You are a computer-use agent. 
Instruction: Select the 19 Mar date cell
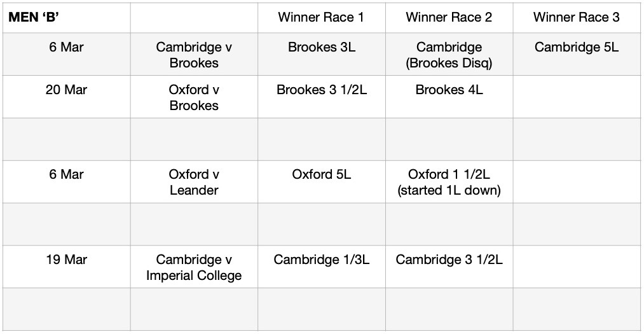tap(66, 260)
